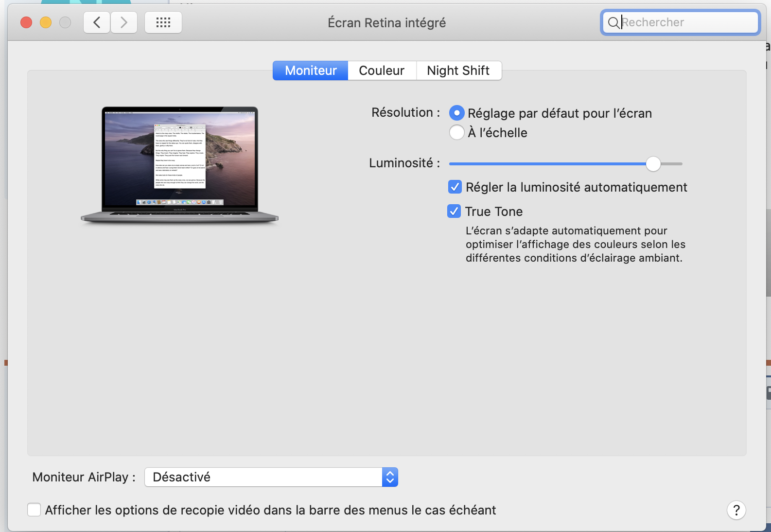
Task: Open the Night Shift tab
Action: coord(458,71)
